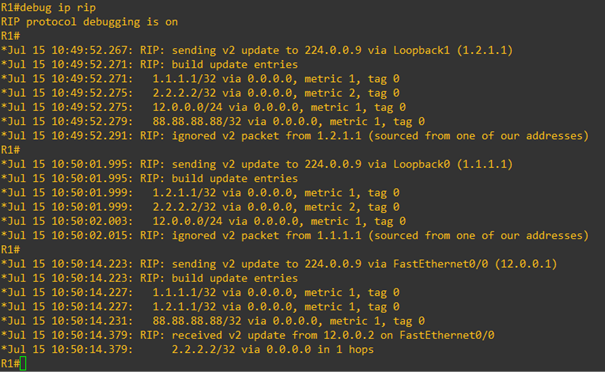Click the Loopback1 (1.2.1.1) interface text
The height and width of the screenshot is (372, 605).
(453, 51)
